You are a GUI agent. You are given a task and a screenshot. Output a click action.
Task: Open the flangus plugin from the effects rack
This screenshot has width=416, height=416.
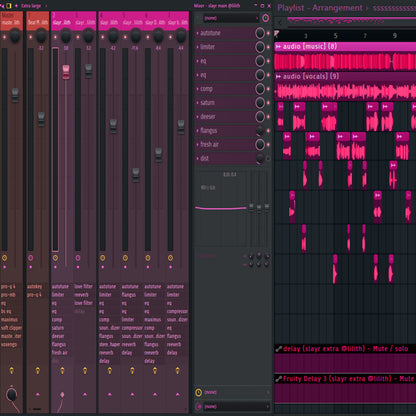click(x=209, y=131)
